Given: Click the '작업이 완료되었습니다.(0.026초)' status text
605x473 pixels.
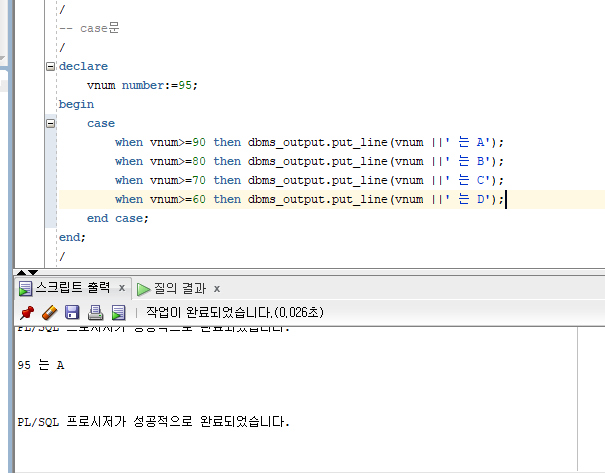Looking at the screenshot, I should (x=235, y=312).
